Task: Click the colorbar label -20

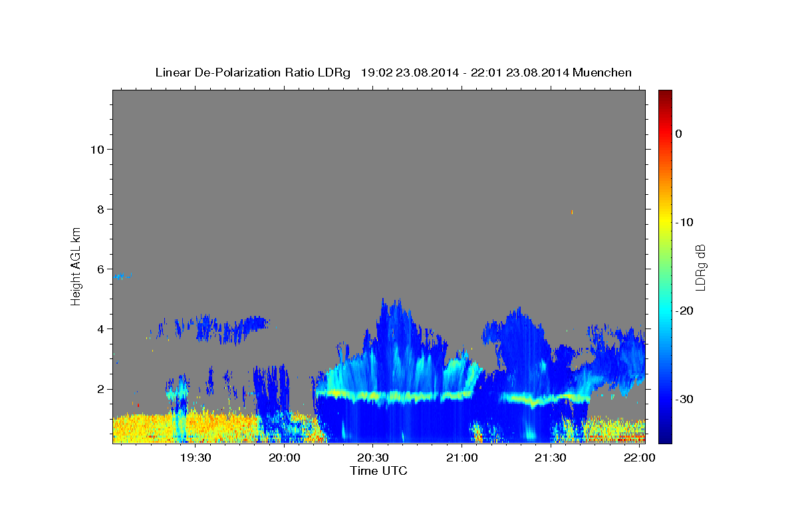Action: click(684, 311)
